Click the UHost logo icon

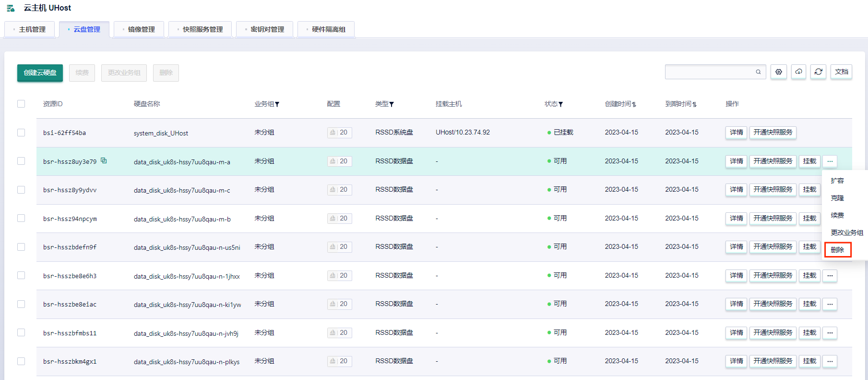point(11,8)
